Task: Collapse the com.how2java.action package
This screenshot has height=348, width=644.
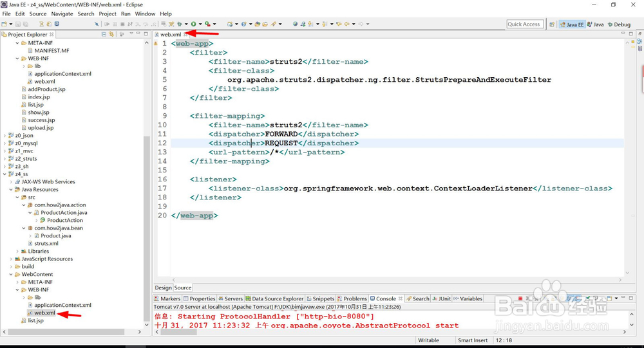Action: (24, 205)
